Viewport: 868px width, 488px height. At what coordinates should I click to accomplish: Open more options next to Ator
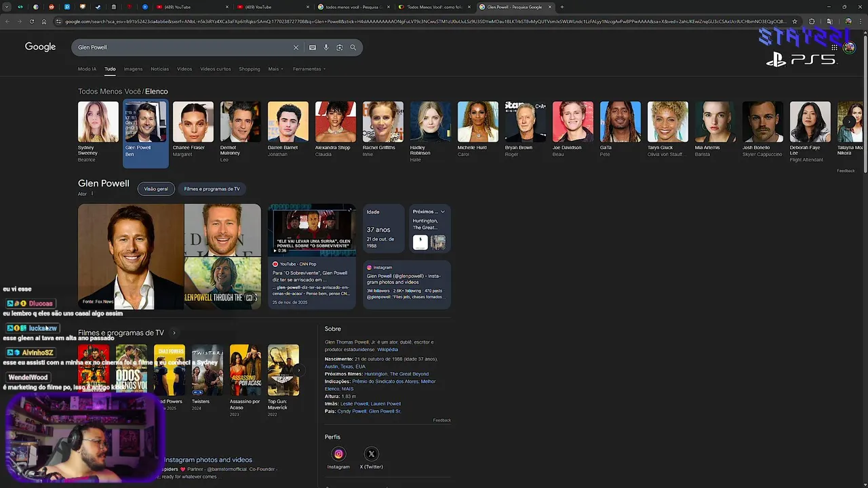click(92, 194)
